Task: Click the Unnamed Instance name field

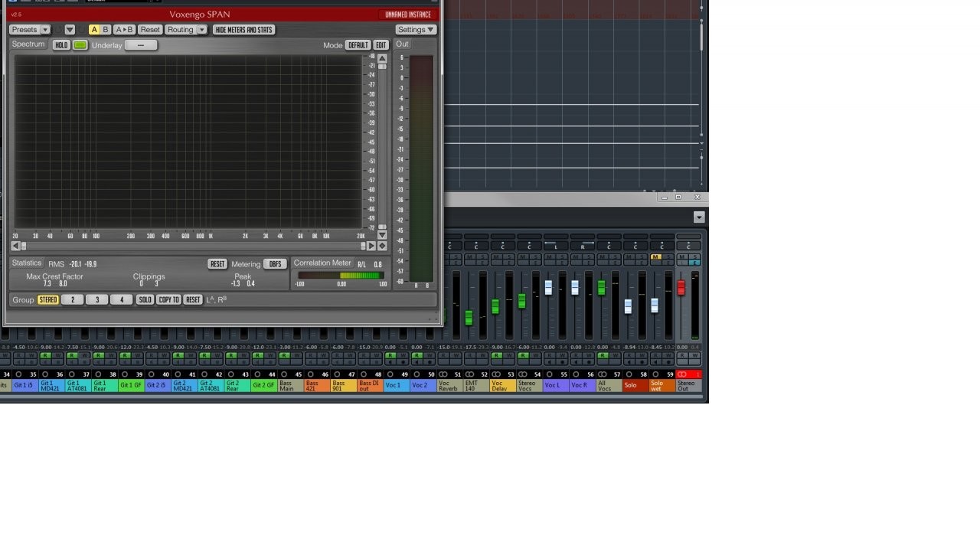Action: (408, 15)
